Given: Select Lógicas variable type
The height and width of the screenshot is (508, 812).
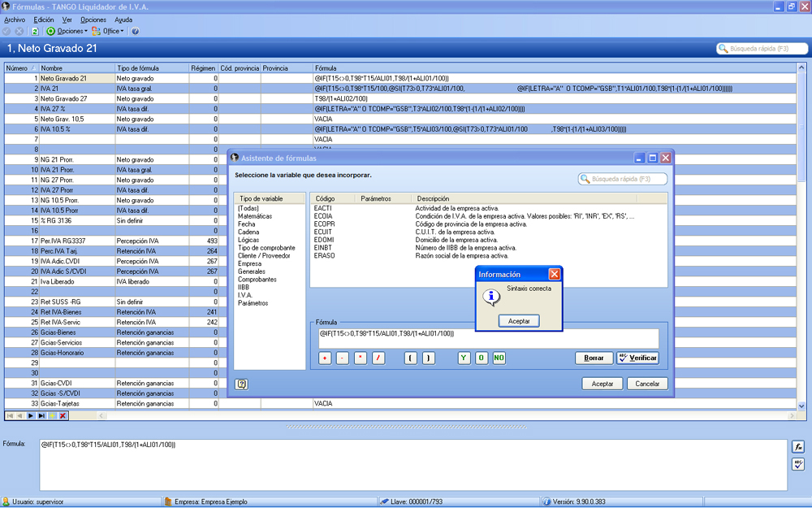Looking at the screenshot, I should click(248, 240).
